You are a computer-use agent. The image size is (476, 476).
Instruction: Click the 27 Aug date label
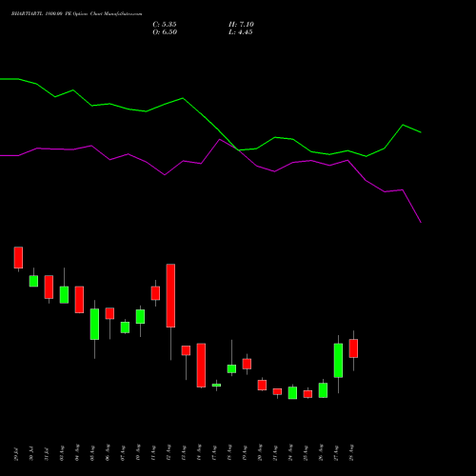[x=336, y=453]
